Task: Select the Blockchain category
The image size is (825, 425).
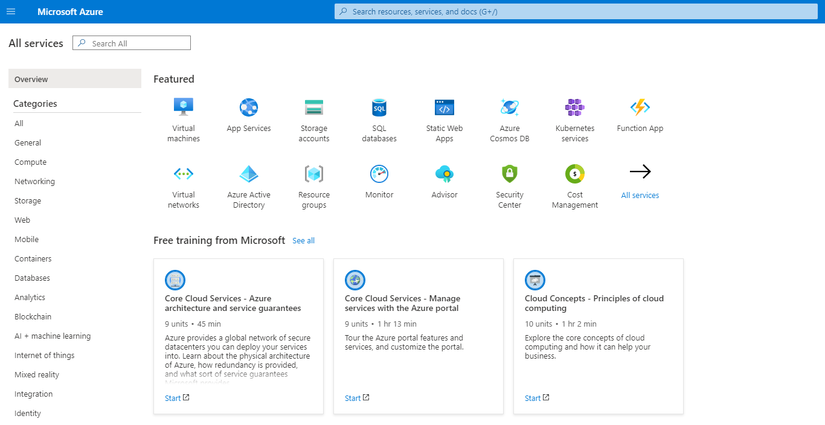Action: coord(33,317)
